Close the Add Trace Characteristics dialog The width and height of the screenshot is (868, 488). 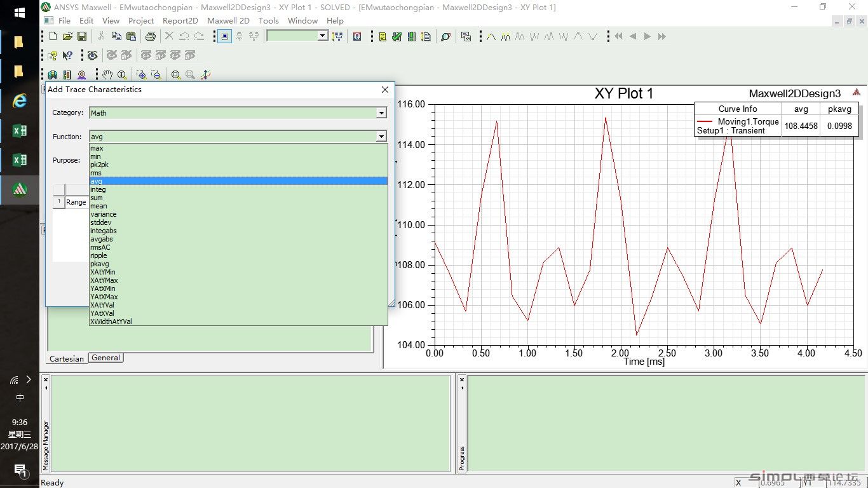(x=384, y=90)
